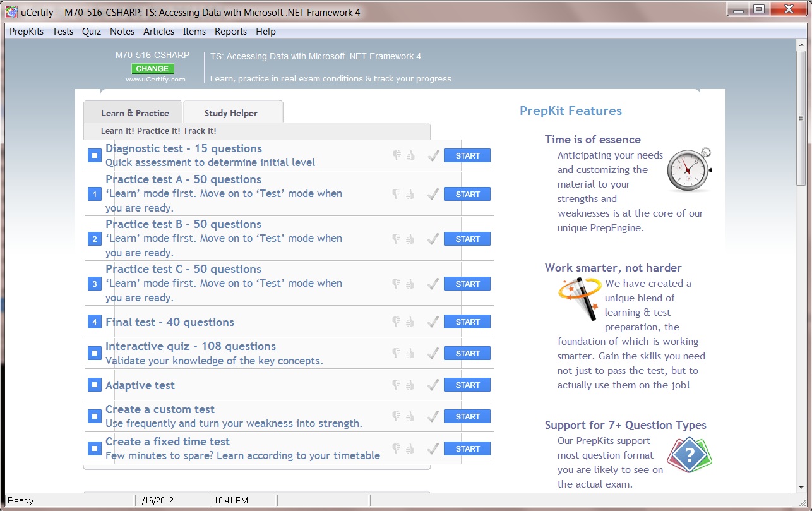Viewport: 812px width, 511px height.
Task: Click checkmark icon in Interactive quiz row
Action: click(433, 353)
